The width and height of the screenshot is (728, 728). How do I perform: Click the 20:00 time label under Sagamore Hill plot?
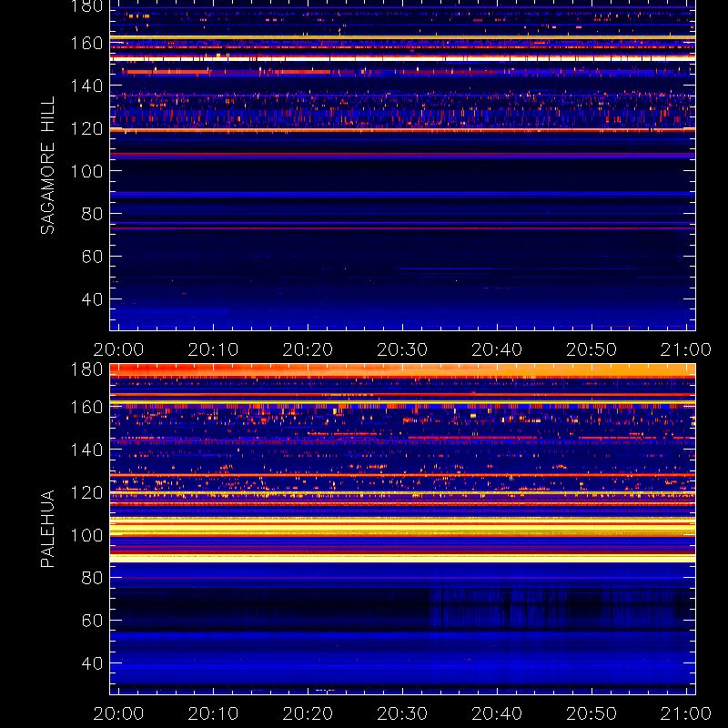coord(119,349)
